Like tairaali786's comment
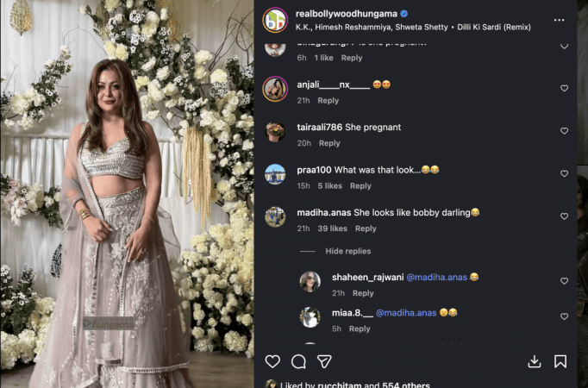This screenshot has height=388, width=588. 565,131
